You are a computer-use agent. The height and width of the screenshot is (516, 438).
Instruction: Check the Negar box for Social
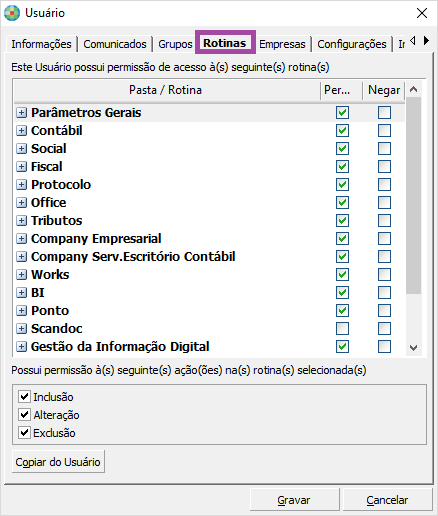point(384,149)
